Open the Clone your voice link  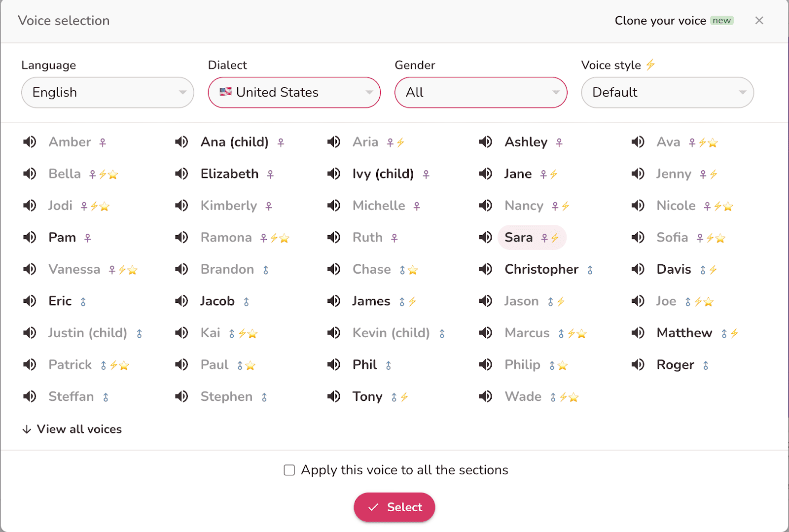pos(660,21)
